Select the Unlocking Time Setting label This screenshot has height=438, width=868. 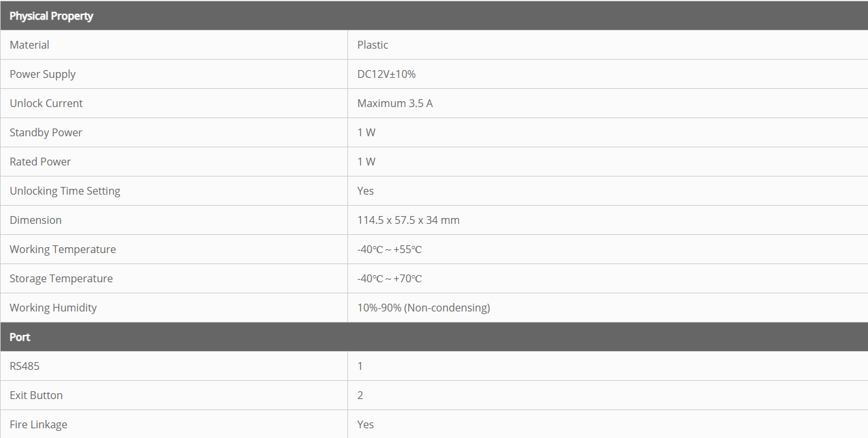[65, 191]
